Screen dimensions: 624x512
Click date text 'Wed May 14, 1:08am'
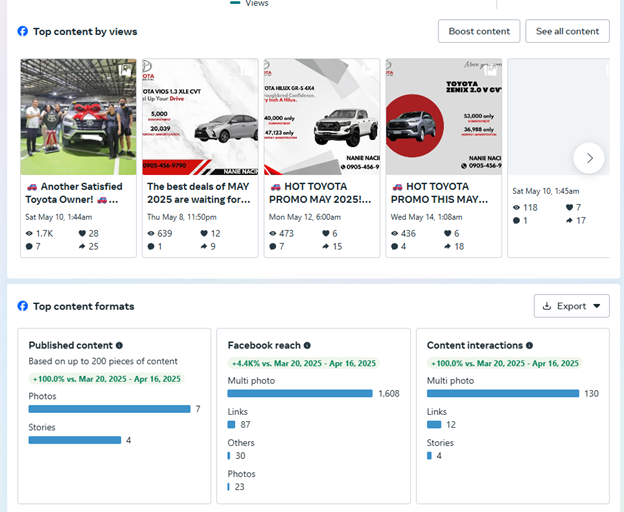tap(427, 217)
